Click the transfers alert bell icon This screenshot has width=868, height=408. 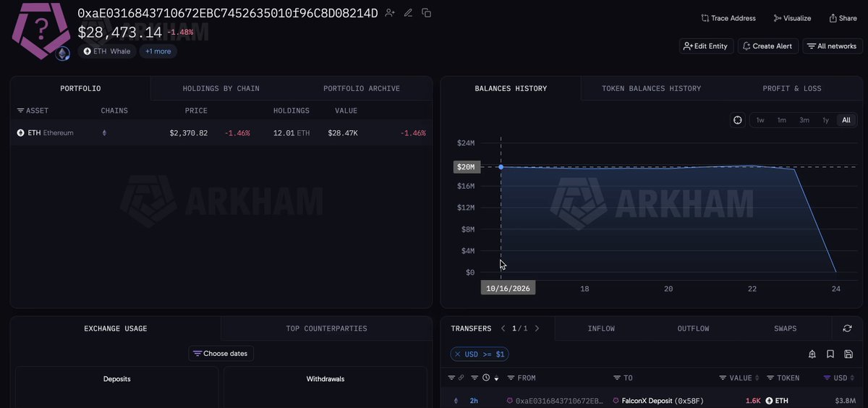pyautogui.click(x=812, y=354)
